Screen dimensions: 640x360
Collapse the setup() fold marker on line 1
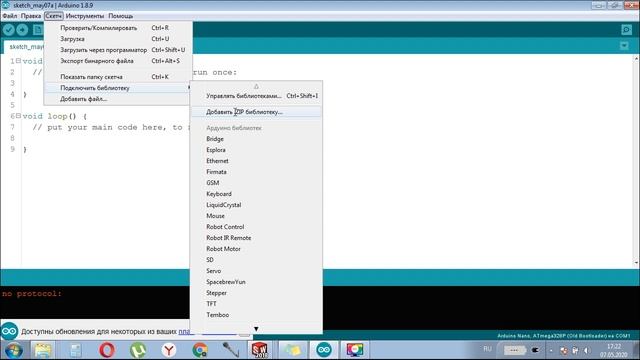18,61
